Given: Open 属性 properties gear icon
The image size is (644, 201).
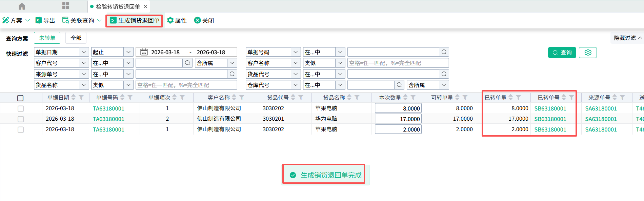Looking at the screenshot, I should tap(170, 20).
